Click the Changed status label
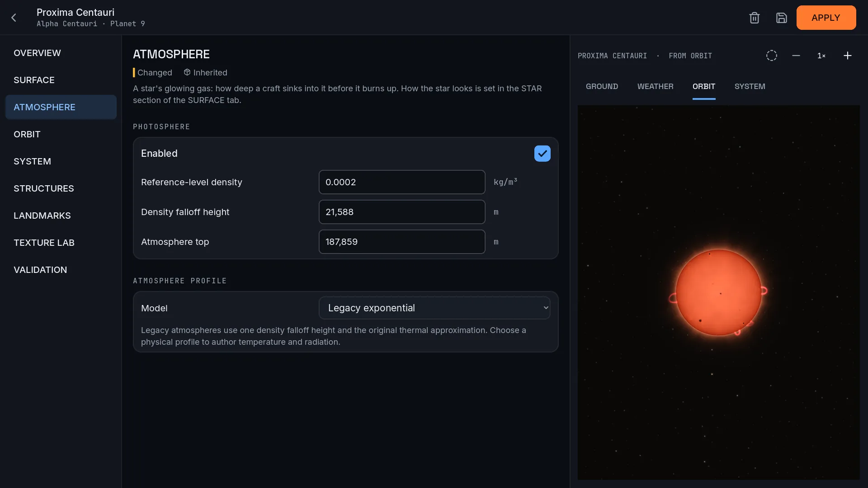Viewport: 868px width, 488px height. point(155,72)
